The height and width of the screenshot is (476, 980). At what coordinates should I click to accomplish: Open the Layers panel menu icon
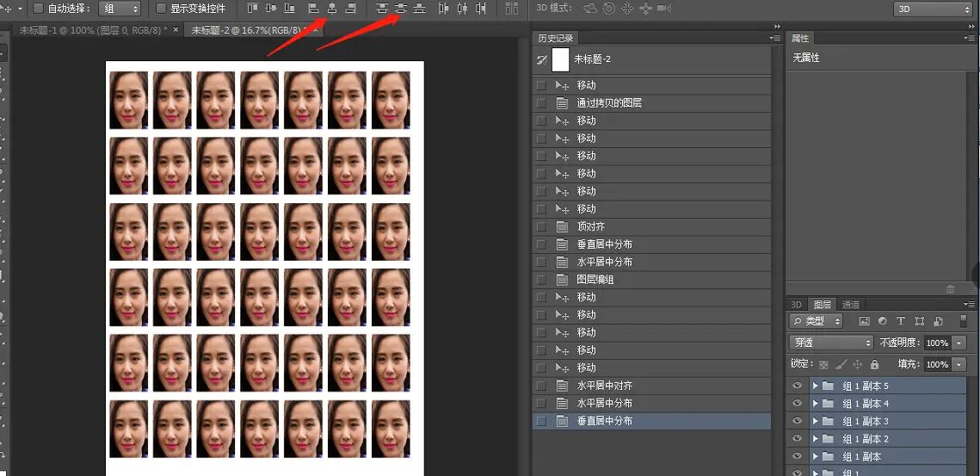click(970, 305)
